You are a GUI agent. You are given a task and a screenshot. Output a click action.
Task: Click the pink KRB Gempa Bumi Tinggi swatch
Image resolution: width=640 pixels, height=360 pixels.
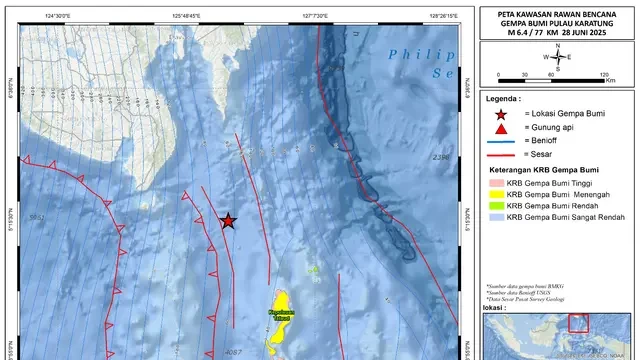pyautogui.click(x=497, y=183)
